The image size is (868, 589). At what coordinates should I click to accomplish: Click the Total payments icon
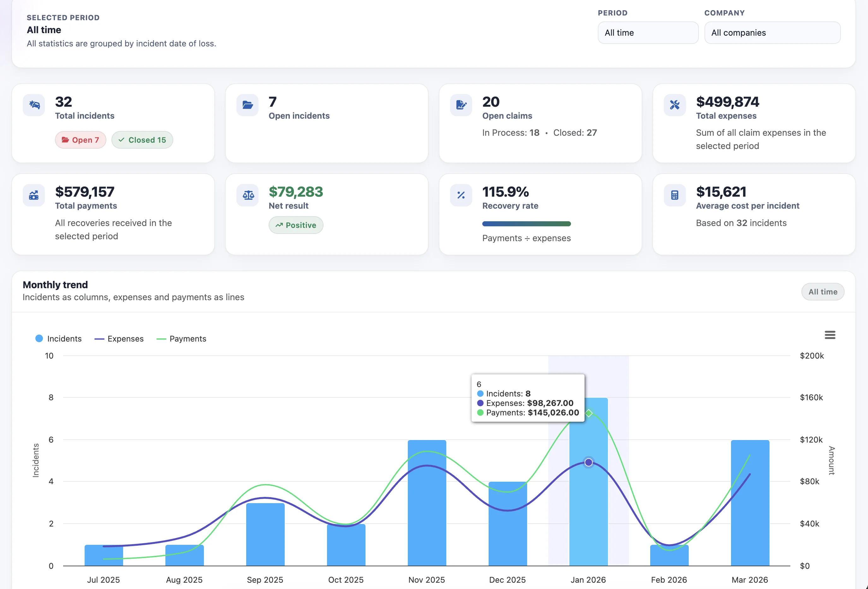point(34,195)
